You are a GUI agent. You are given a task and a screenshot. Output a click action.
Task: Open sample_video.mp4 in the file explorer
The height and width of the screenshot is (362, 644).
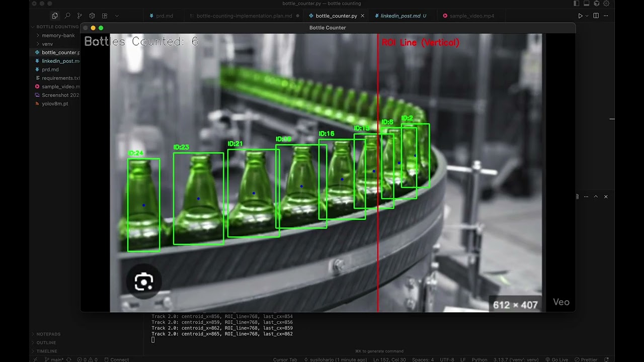(x=55, y=86)
